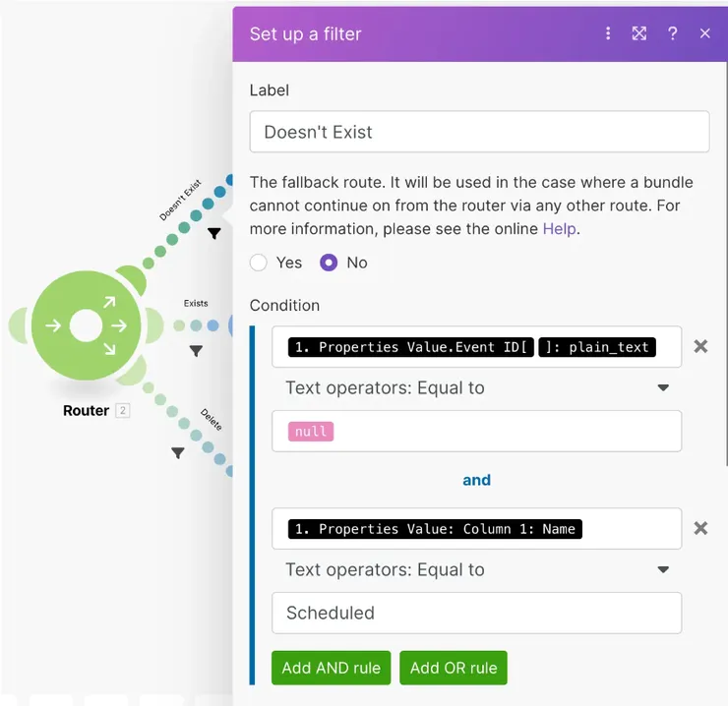Click the green Router module icon

tap(86, 326)
